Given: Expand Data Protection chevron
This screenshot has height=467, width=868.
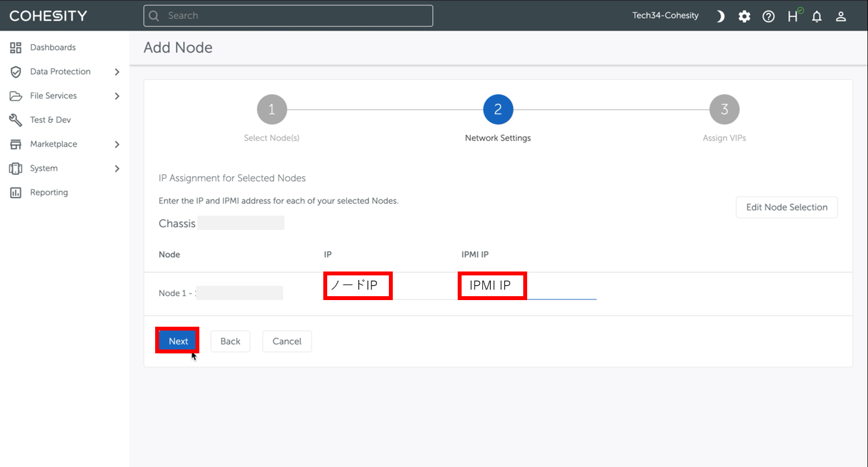Looking at the screenshot, I should click(117, 72).
